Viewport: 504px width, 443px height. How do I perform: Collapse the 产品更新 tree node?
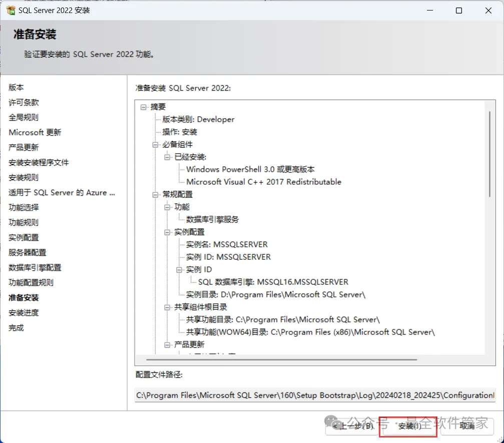tap(167, 345)
